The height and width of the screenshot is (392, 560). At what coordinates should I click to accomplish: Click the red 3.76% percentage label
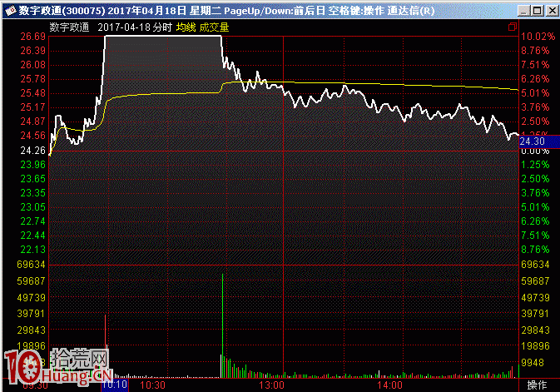pyautogui.click(x=535, y=107)
